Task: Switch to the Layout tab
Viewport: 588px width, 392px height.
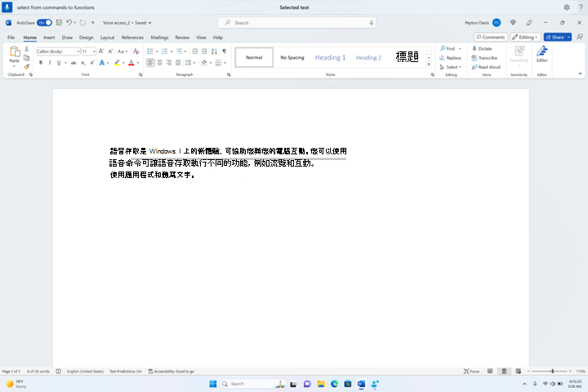Action: [107, 38]
